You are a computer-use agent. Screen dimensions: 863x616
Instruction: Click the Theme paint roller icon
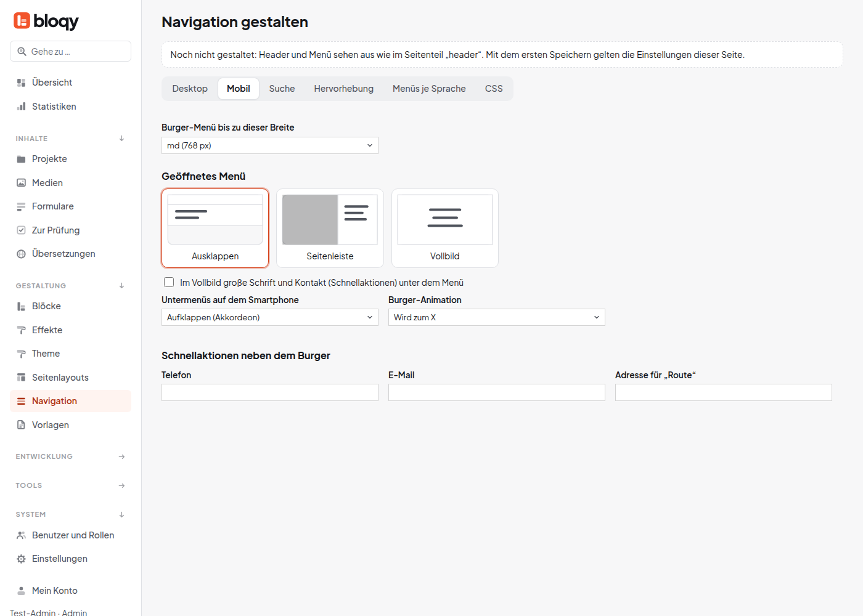[21, 354]
